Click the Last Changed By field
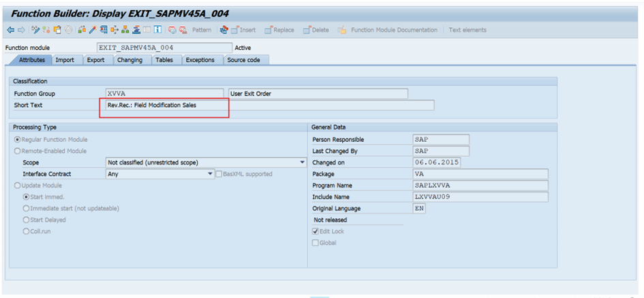This screenshot has height=298, width=644. [x=441, y=151]
